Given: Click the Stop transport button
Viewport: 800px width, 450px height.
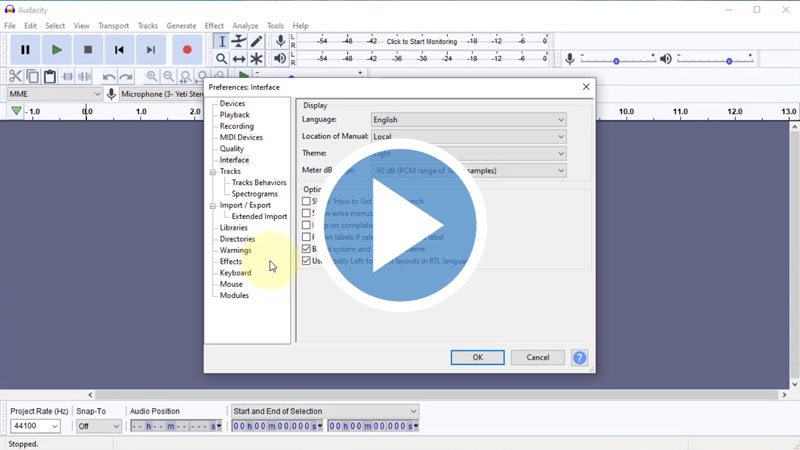Looking at the screenshot, I should click(x=88, y=49).
